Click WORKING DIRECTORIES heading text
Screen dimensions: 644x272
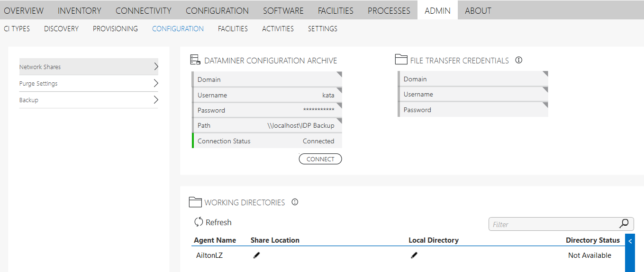pyautogui.click(x=245, y=202)
